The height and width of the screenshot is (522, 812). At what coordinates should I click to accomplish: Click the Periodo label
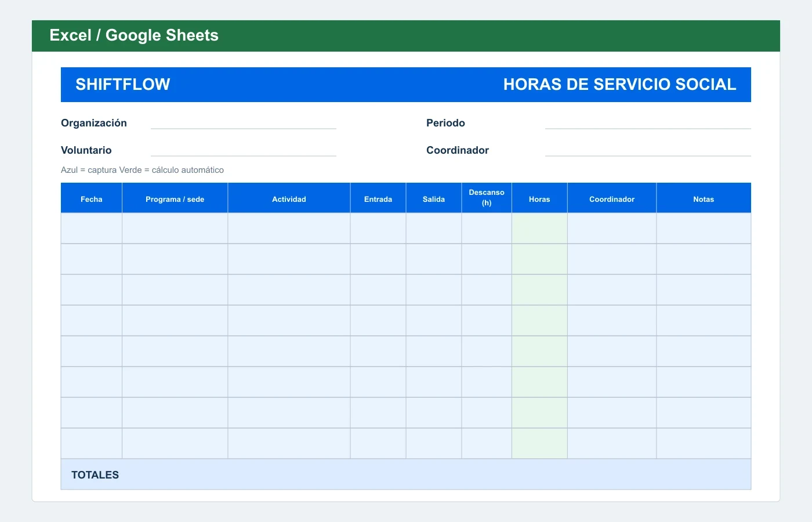pyautogui.click(x=445, y=123)
